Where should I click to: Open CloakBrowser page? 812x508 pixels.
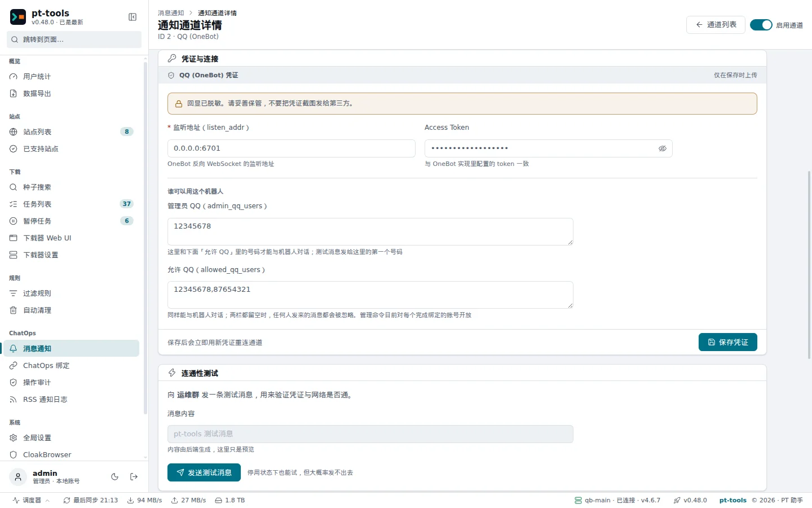71,455
